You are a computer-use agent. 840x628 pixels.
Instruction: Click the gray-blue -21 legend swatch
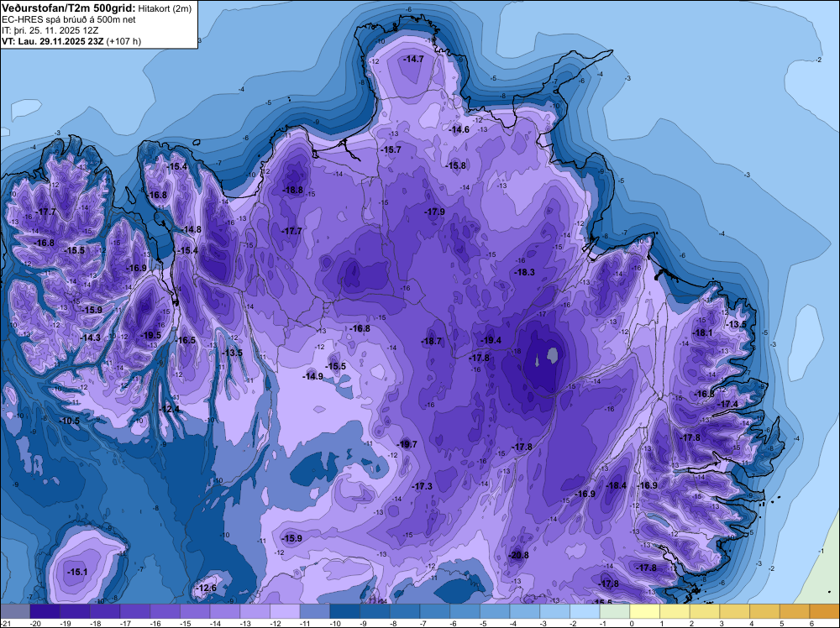(15, 611)
